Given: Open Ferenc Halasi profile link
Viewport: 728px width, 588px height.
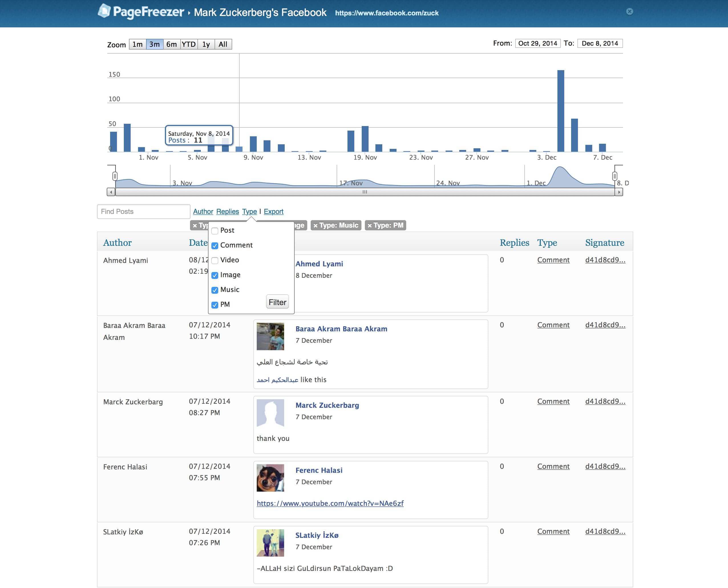Looking at the screenshot, I should pyautogui.click(x=319, y=471).
